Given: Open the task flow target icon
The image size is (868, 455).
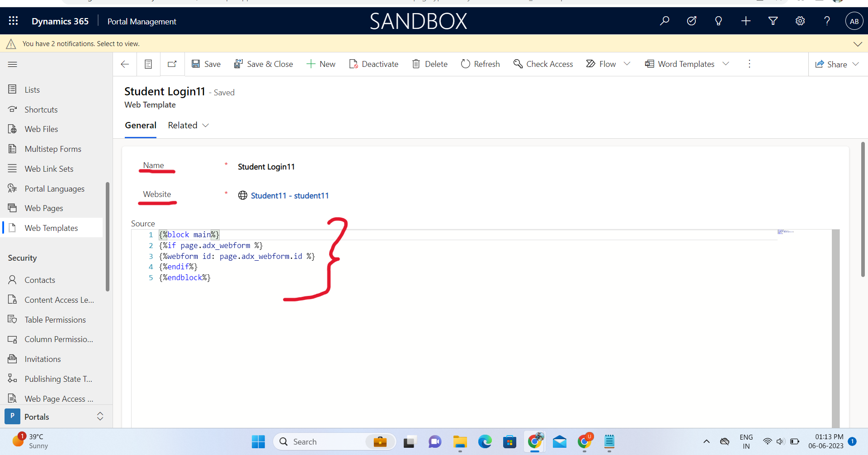Looking at the screenshot, I should coord(692,21).
